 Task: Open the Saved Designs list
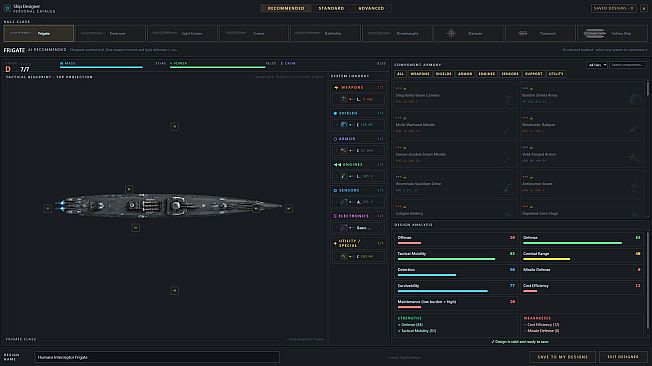click(x=613, y=8)
